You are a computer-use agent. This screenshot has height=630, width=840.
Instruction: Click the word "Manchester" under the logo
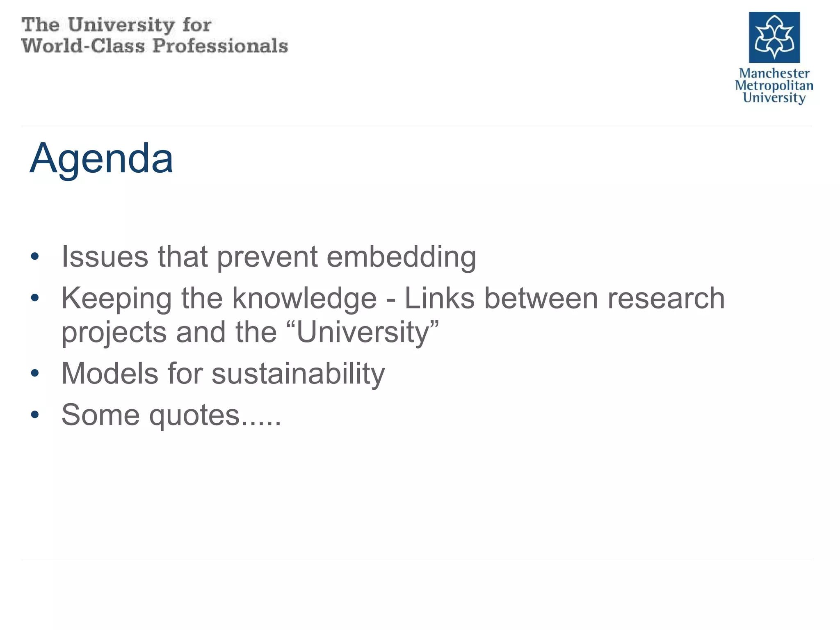click(x=774, y=73)
